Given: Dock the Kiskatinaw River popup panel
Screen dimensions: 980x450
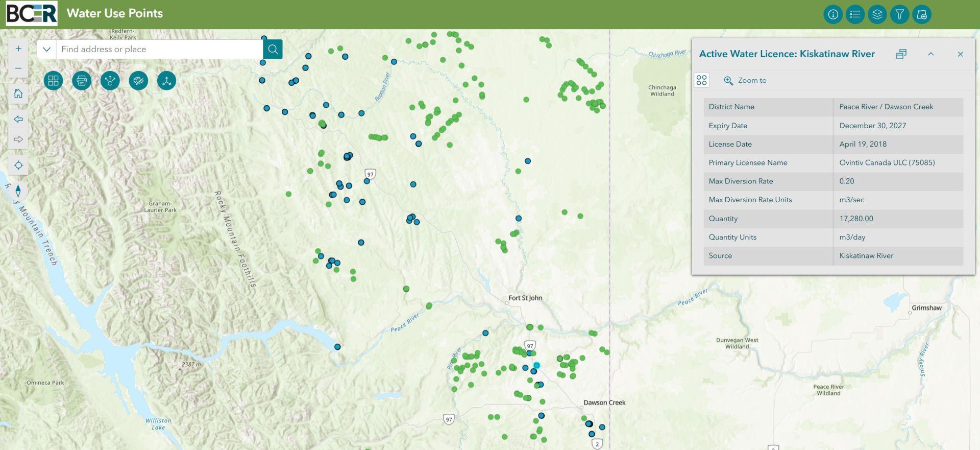Looking at the screenshot, I should [901, 54].
